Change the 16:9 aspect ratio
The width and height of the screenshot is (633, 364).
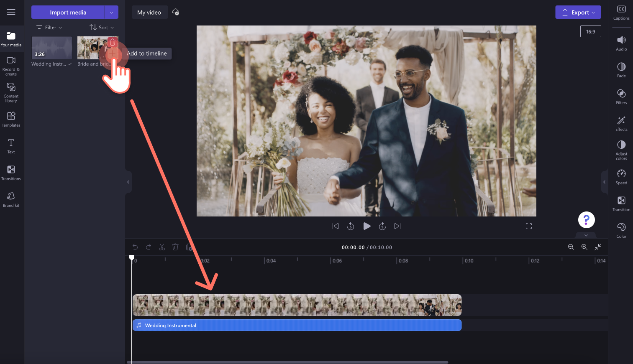pos(590,31)
